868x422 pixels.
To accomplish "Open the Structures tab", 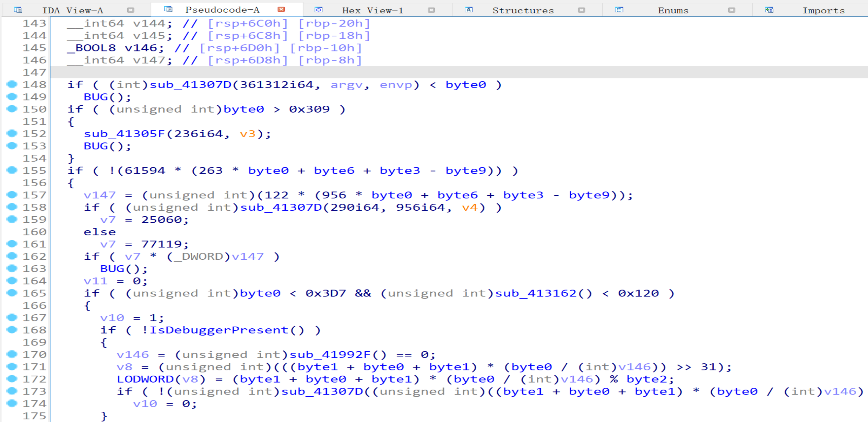I will coord(523,10).
